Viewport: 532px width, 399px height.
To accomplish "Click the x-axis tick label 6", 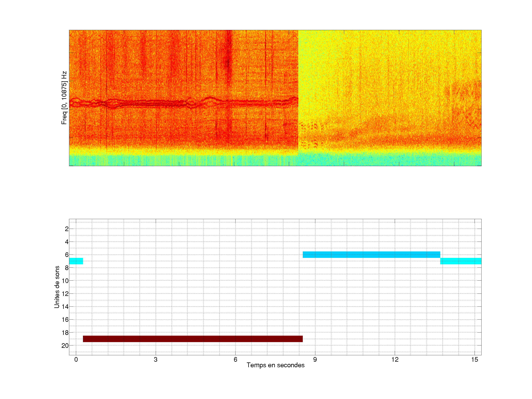I will click(x=235, y=359).
